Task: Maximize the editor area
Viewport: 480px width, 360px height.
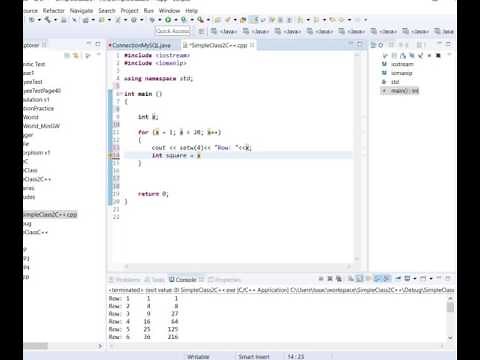Action: coord(360,44)
